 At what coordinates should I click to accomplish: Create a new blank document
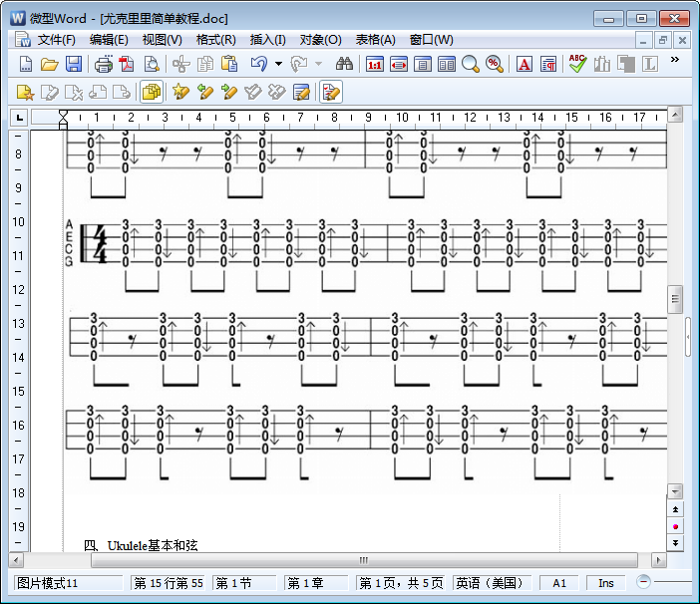coord(26,64)
